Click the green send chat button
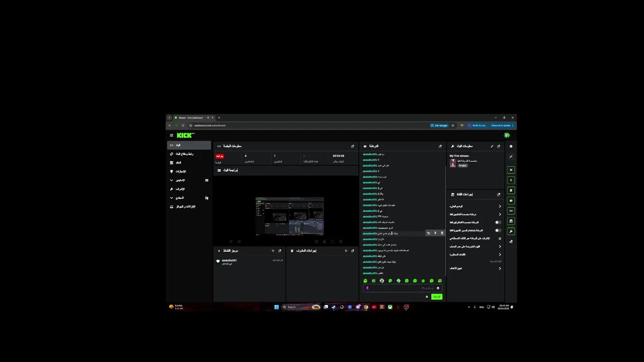 pos(437,297)
